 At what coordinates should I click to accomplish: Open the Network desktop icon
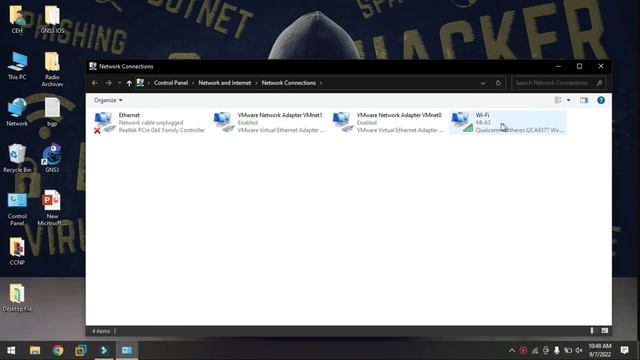[x=17, y=112]
